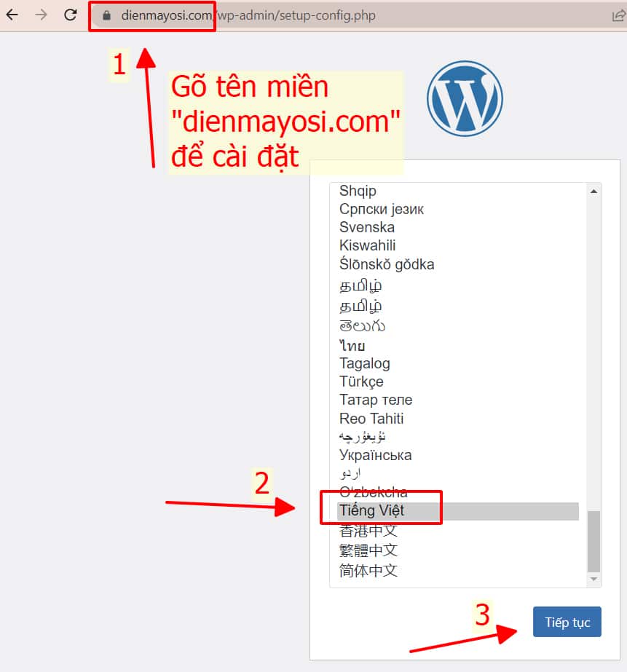The width and height of the screenshot is (627, 672).
Task: Click the browser forward arrow
Action: (x=42, y=15)
